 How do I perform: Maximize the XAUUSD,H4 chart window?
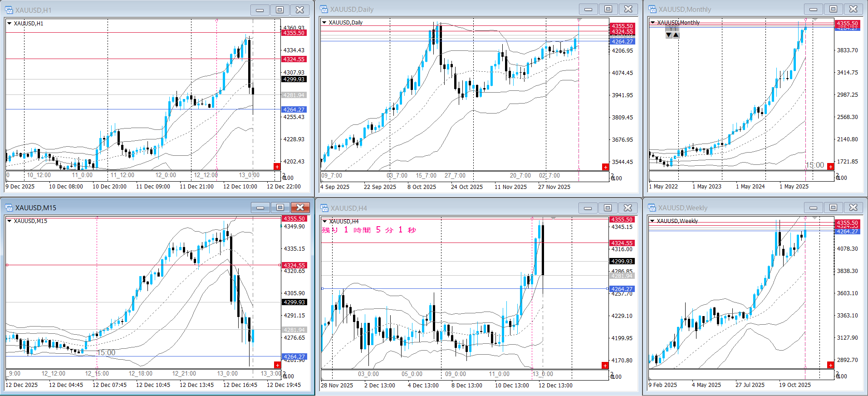click(608, 208)
